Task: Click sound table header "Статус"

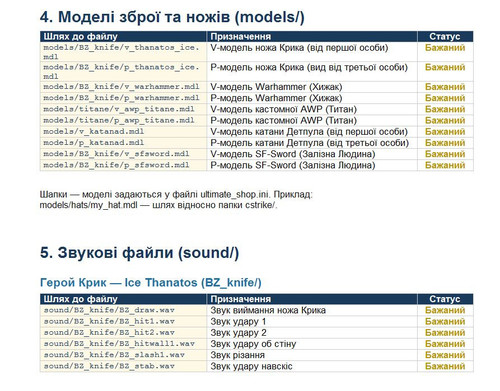Action: click(x=445, y=299)
